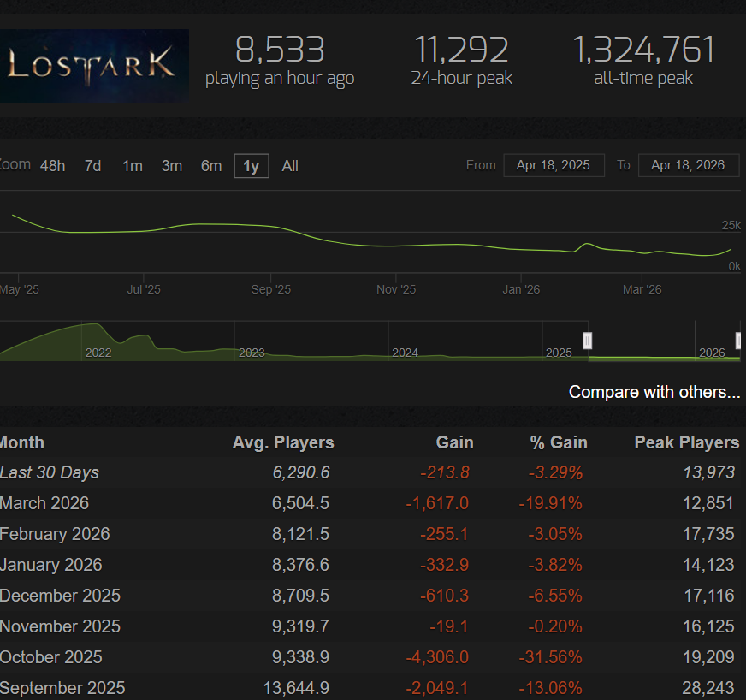The height and width of the screenshot is (700, 746).
Task: Edit the To date field Apr 18, 2026
Action: point(689,165)
